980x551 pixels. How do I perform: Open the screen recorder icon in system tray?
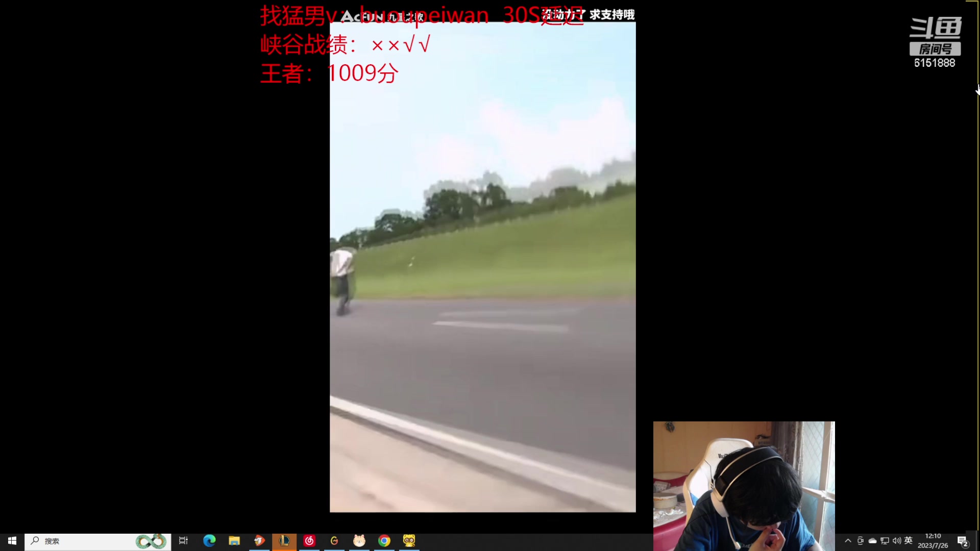pyautogui.click(x=861, y=541)
